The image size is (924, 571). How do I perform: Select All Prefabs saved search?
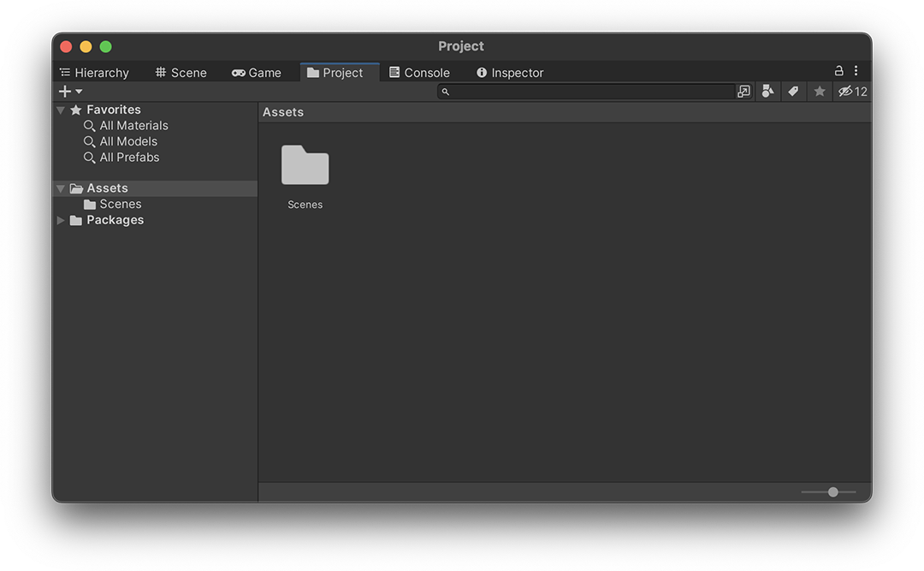tap(121, 158)
